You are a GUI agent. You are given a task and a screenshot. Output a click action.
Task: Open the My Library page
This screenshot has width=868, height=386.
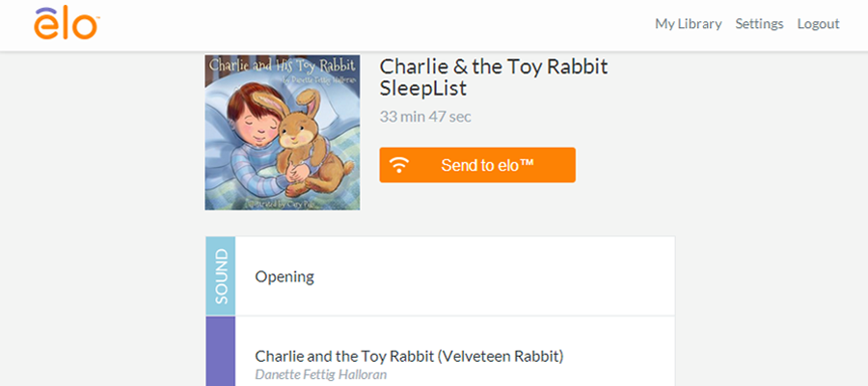pyautogui.click(x=688, y=24)
